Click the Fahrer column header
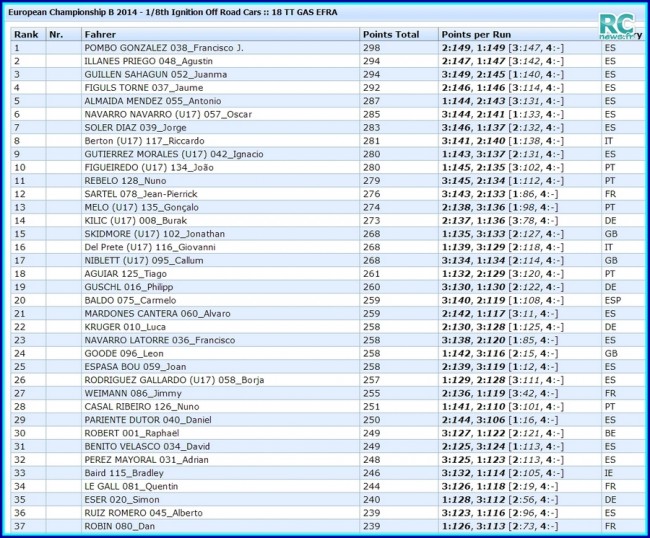Screen dimensions: 650x538 tap(100, 34)
